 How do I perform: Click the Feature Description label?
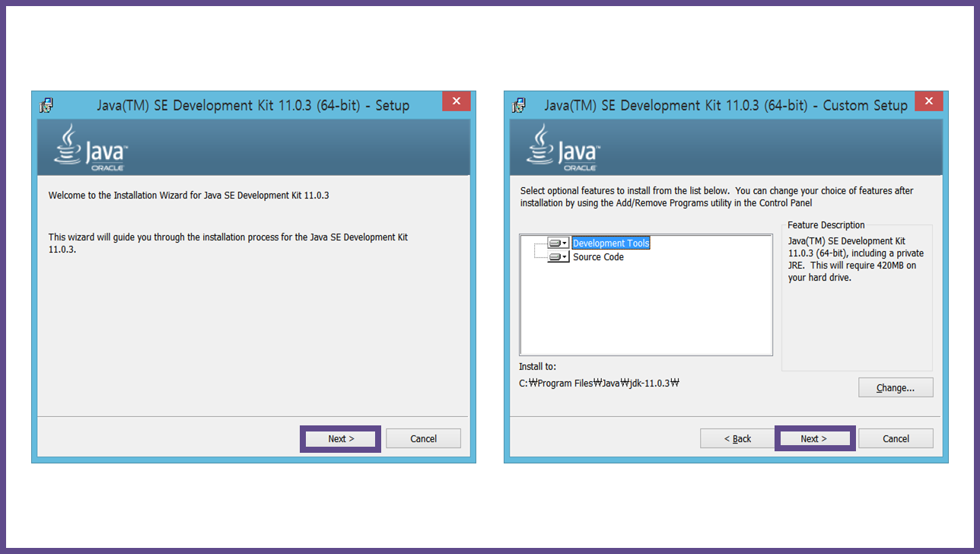coord(826,225)
